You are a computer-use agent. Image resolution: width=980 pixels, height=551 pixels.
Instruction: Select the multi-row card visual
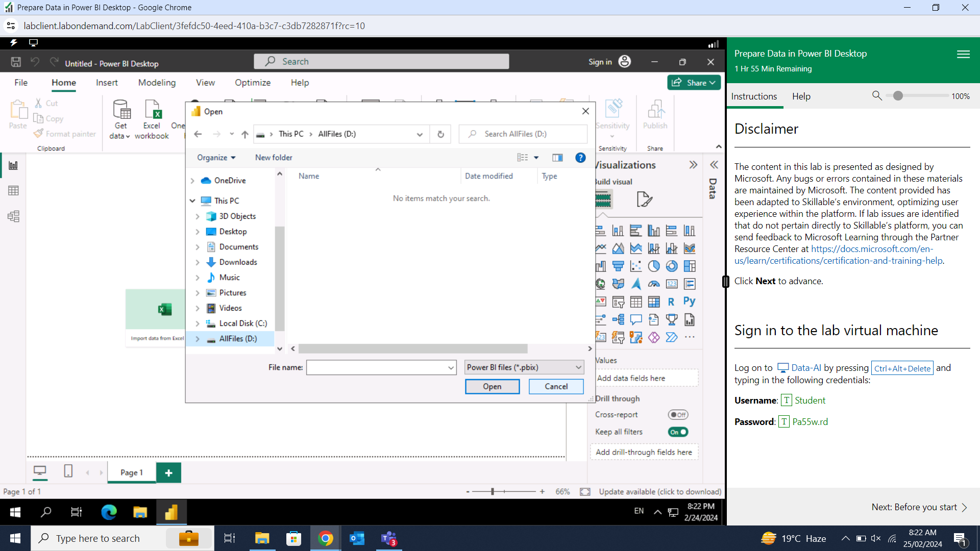[x=690, y=284]
